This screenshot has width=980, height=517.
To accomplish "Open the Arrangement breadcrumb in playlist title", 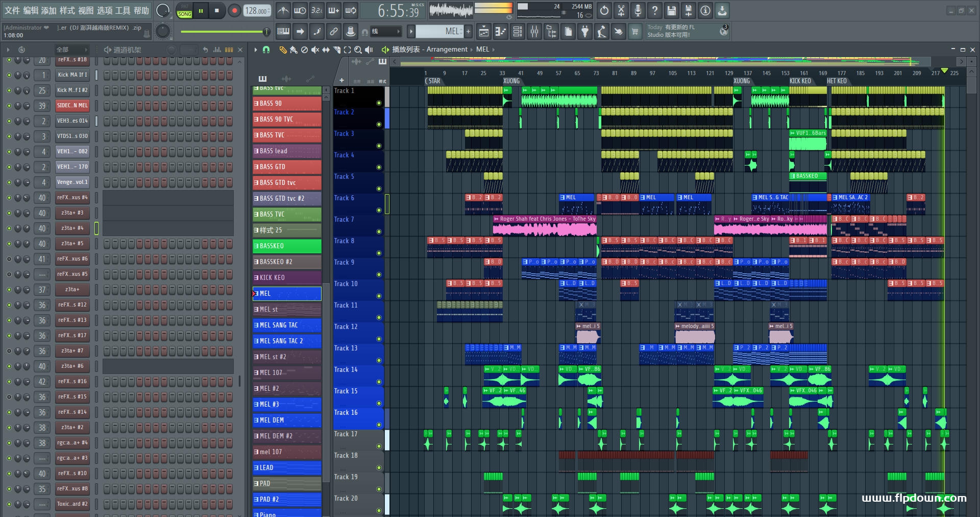I will click(447, 50).
